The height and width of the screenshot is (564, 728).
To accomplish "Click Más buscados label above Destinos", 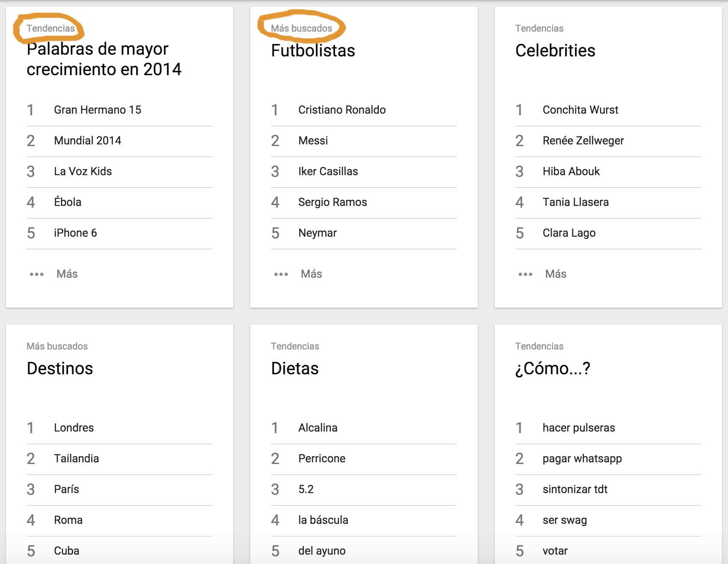I will click(57, 346).
